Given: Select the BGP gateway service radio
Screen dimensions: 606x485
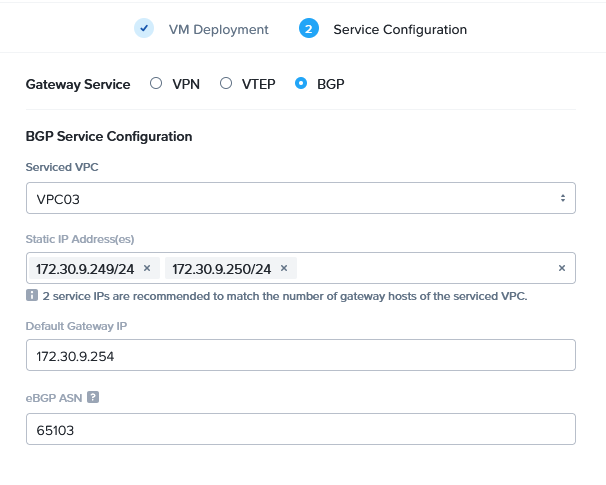Looking at the screenshot, I should coord(301,84).
